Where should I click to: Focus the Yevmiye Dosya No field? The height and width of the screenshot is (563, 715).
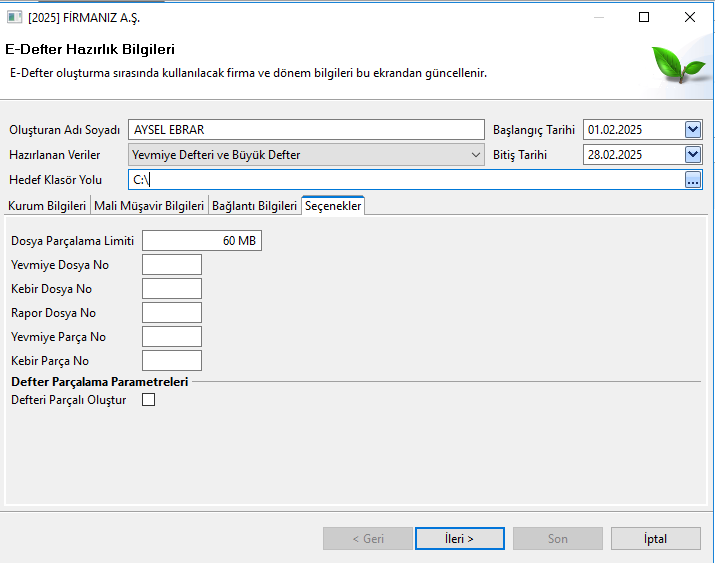click(x=172, y=265)
